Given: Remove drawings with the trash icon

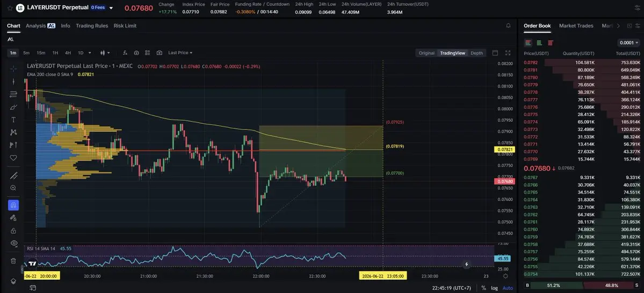Looking at the screenshot, I should pyautogui.click(x=13, y=261).
